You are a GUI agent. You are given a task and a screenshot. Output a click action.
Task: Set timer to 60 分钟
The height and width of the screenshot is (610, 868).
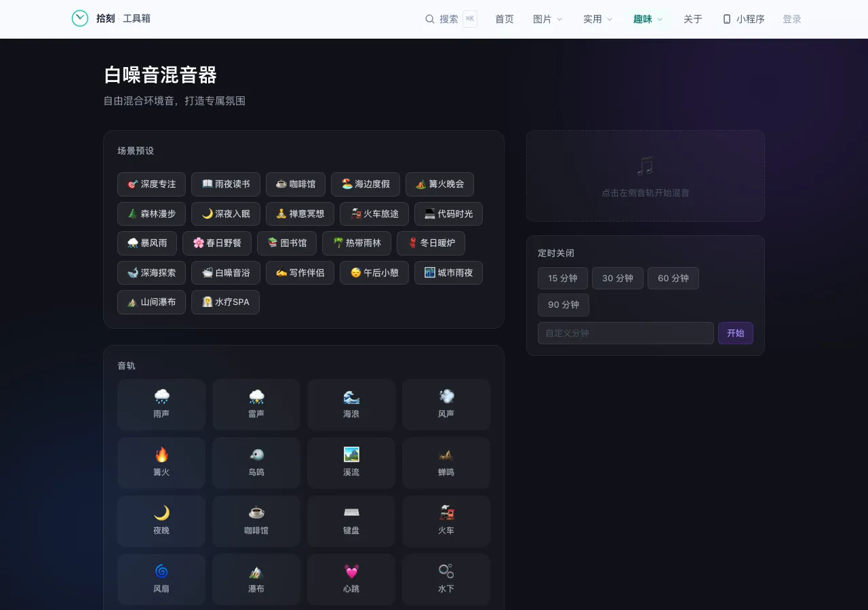click(673, 278)
